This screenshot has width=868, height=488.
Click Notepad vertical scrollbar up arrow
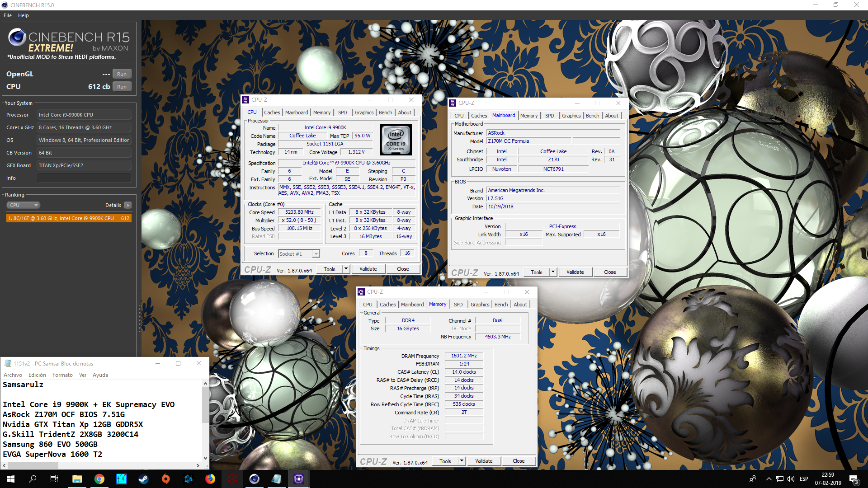(205, 384)
